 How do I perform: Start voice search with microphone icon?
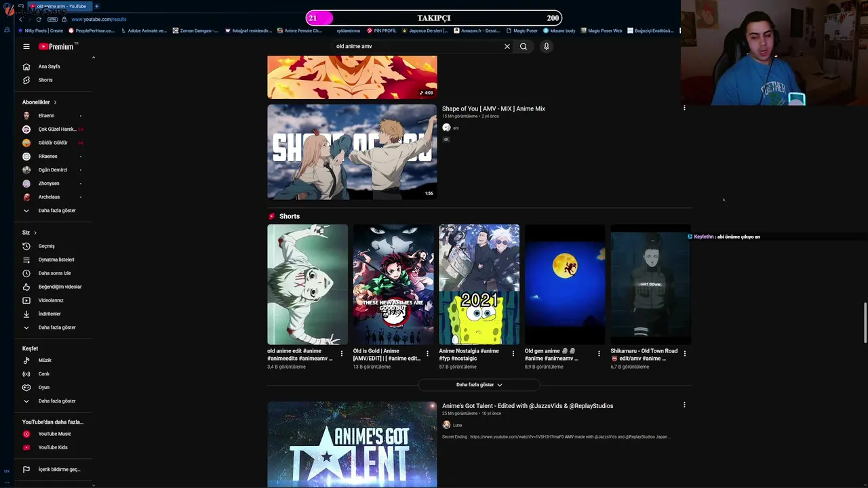coord(547,47)
